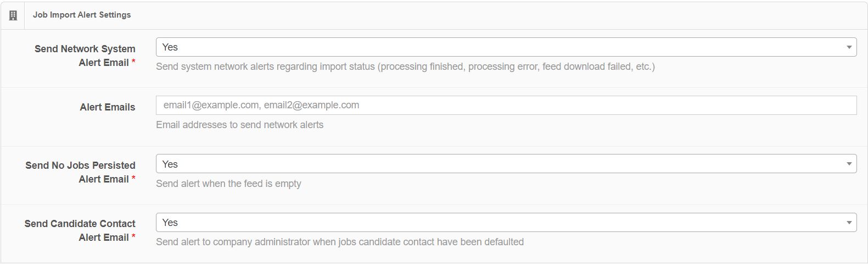Image resolution: width=868 pixels, height=265 pixels.
Task: Click the Send No Jobs Persisted Alert Email label
Action: pyautogui.click(x=80, y=172)
